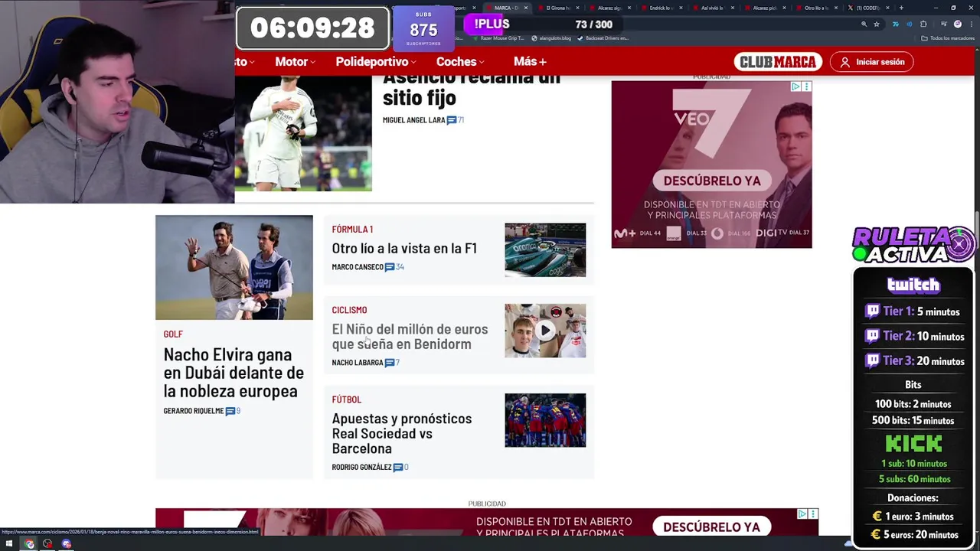Click the FÚTBOL section label
The width and height of the screenshot is (980, 551).
coord(346,399)
